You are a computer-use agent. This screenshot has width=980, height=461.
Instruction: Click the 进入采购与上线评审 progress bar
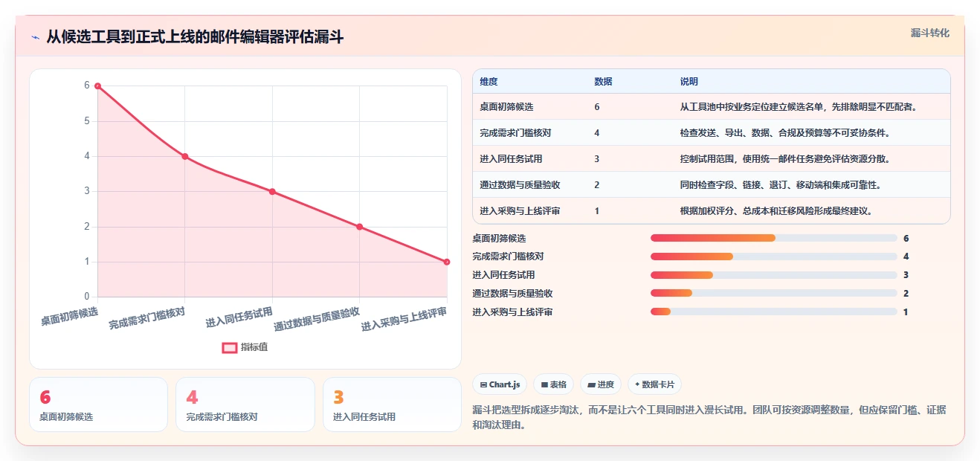[773, 312]
